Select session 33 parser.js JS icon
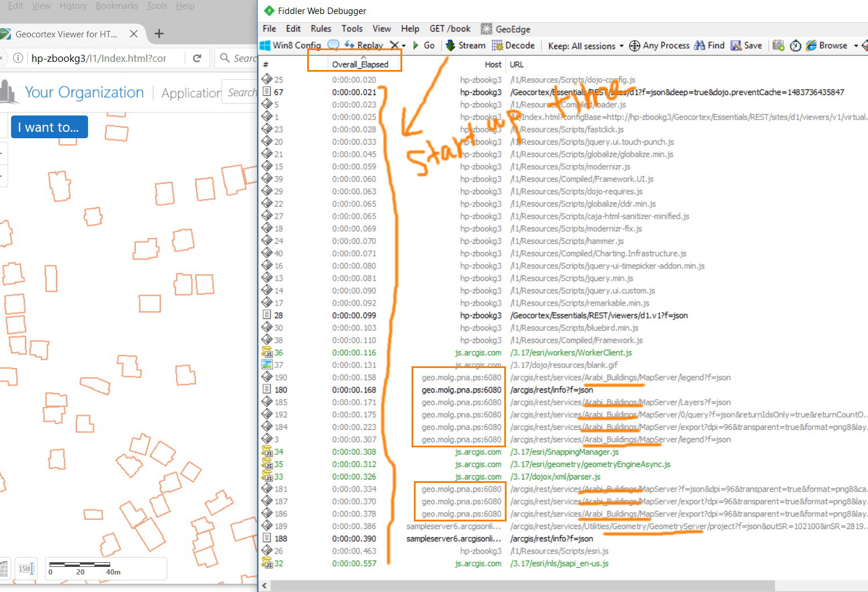The width and height of the screenshot is (868, 592). coord(268,476)
